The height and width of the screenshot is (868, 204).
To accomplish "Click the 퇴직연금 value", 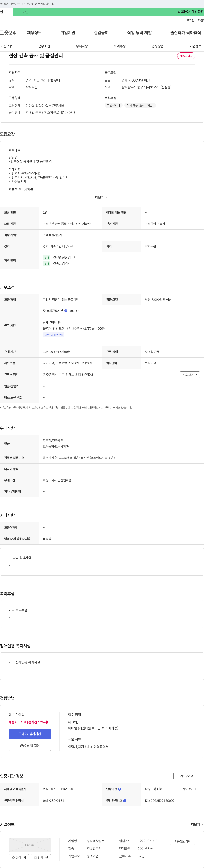I will pos(150,363).
